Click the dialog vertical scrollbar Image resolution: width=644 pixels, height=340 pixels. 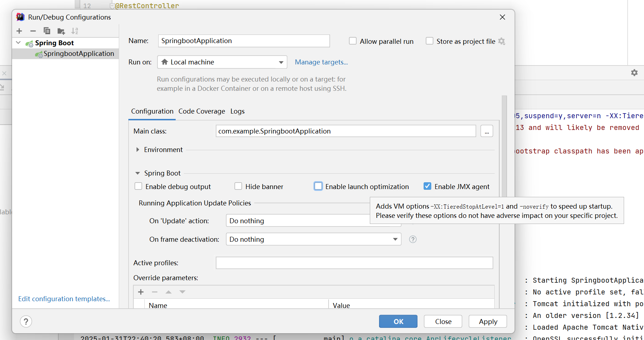[504, 146]
